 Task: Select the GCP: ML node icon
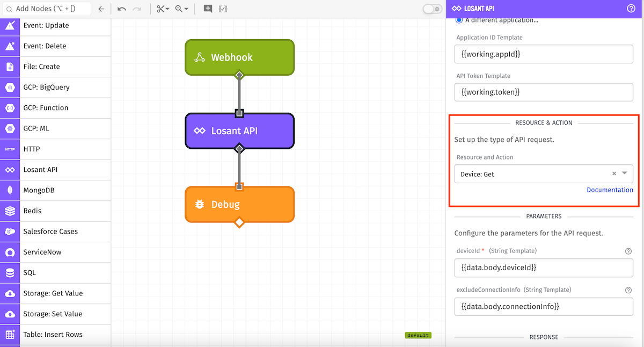(10, 128)
